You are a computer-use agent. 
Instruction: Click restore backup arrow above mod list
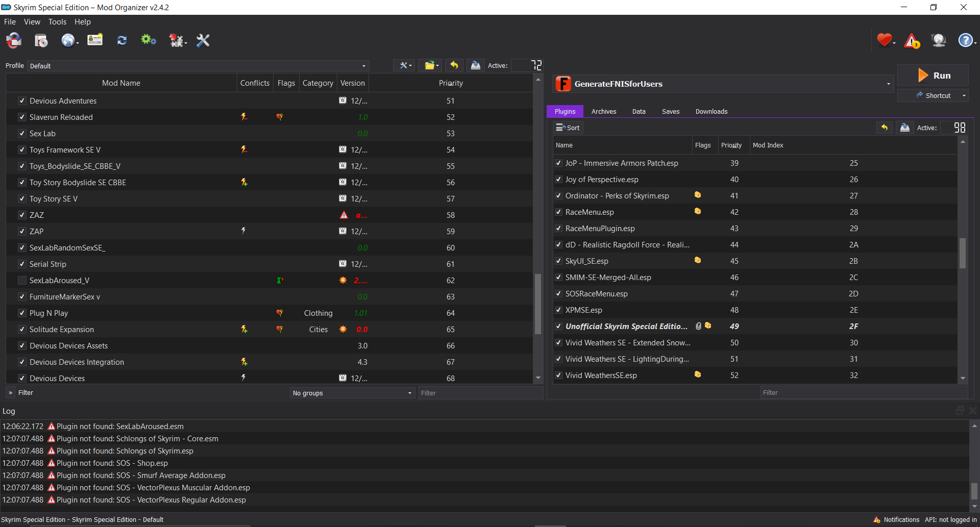[x=454, y=65]
